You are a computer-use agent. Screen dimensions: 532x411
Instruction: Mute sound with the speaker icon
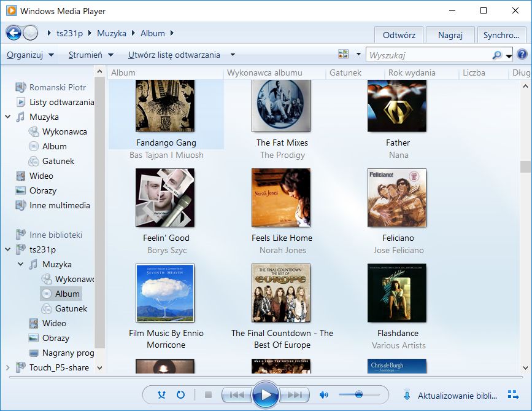pyautogui.click(x=323, y=394)
